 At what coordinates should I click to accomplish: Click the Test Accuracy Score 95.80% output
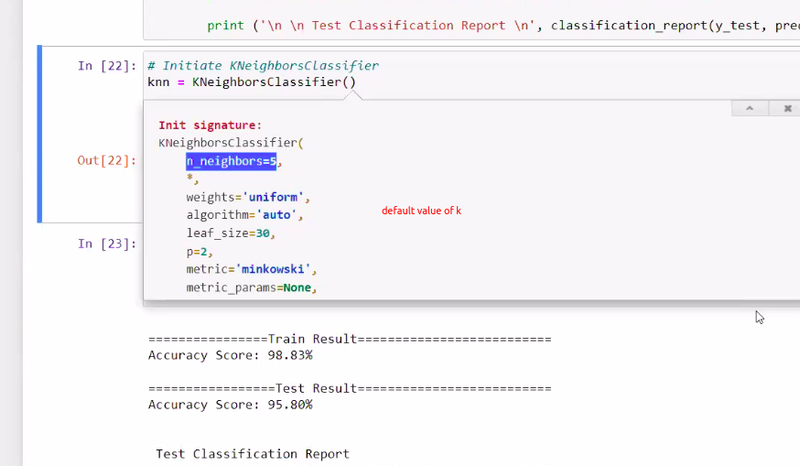pos(230,405)
